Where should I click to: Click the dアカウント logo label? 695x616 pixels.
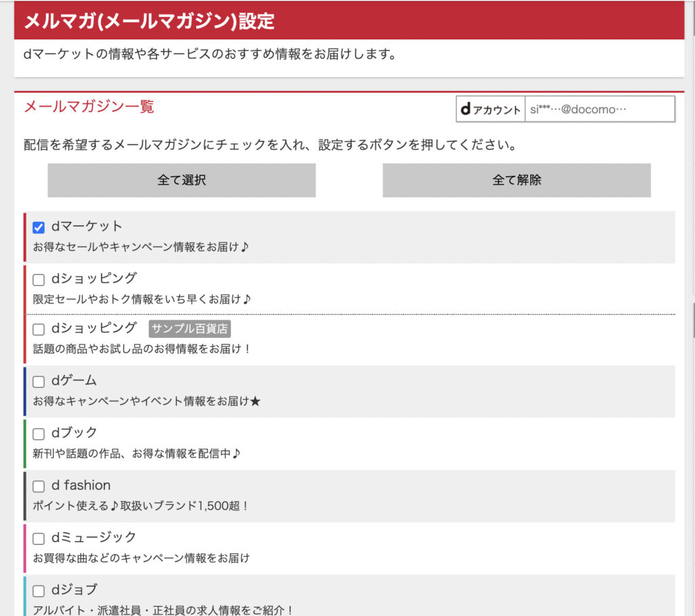pyautogui.click(x=491, y=109)
